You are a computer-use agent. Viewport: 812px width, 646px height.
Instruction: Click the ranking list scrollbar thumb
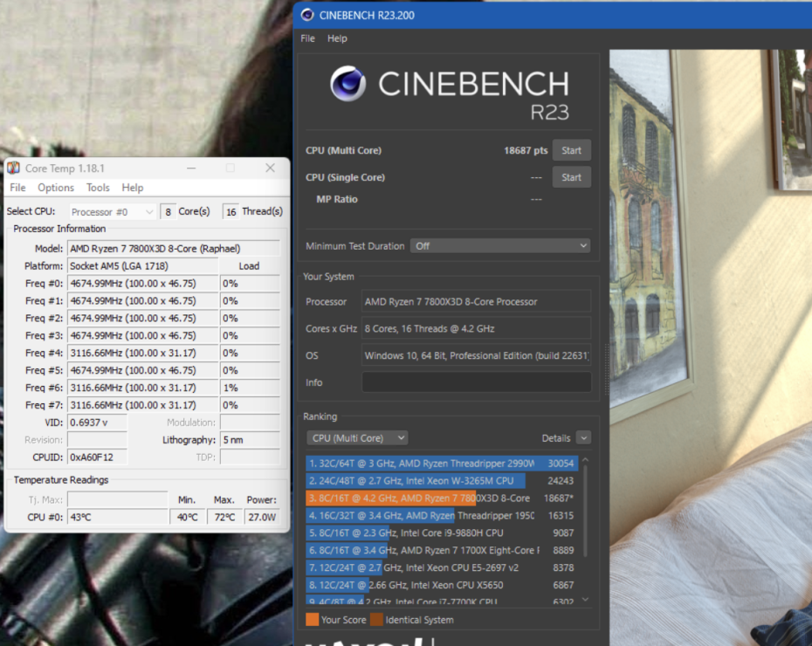tap(585, 511)
